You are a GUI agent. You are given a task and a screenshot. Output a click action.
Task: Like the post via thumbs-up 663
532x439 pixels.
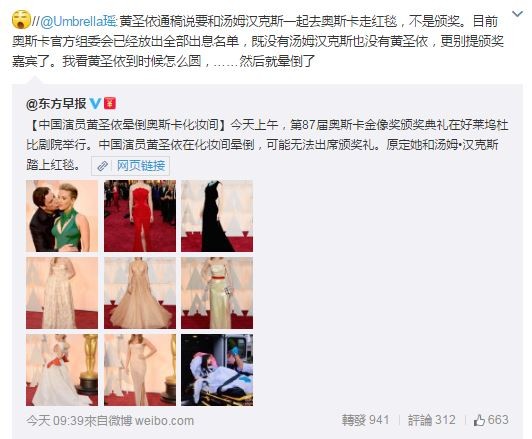[491, 420]
